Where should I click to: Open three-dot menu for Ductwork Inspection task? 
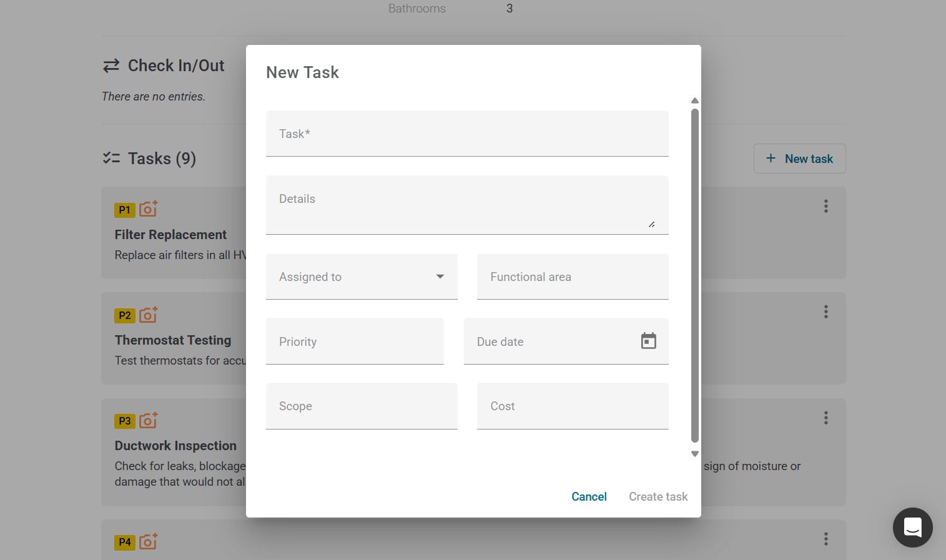825,418
